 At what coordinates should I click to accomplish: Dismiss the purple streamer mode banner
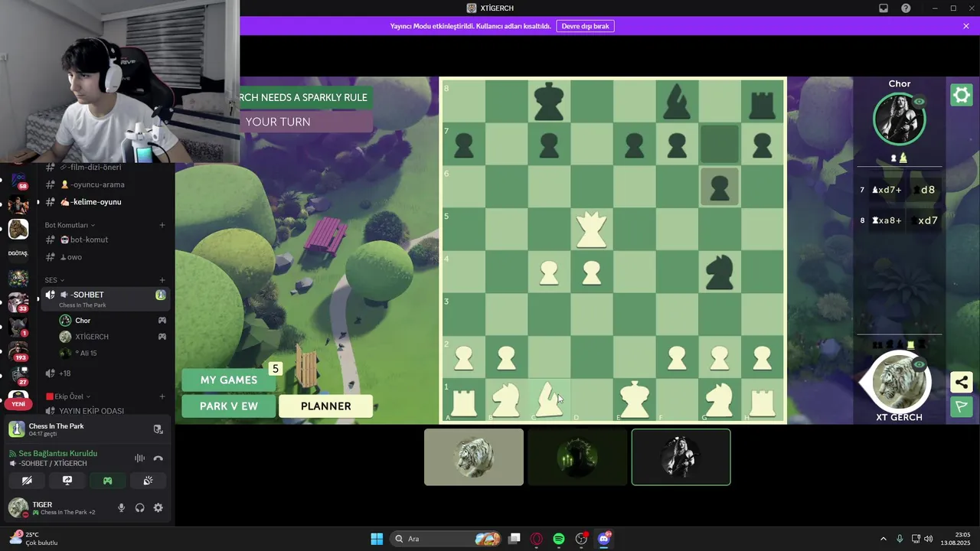966,26
